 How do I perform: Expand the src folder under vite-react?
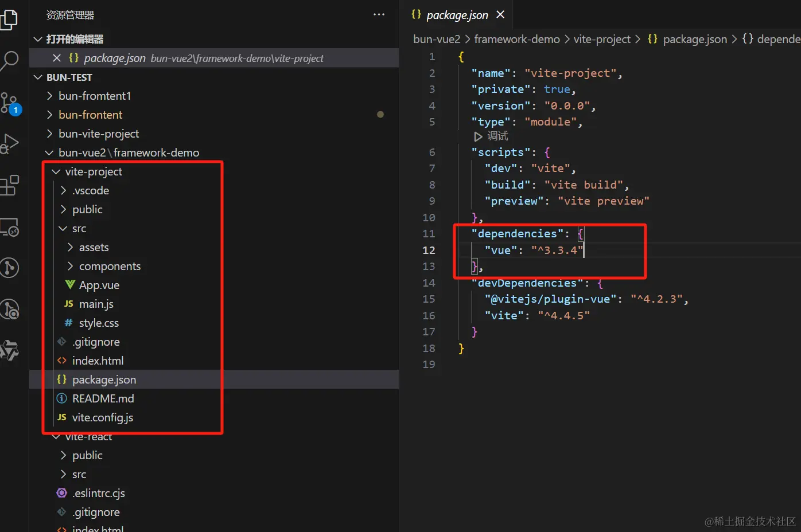coord(63,474)
